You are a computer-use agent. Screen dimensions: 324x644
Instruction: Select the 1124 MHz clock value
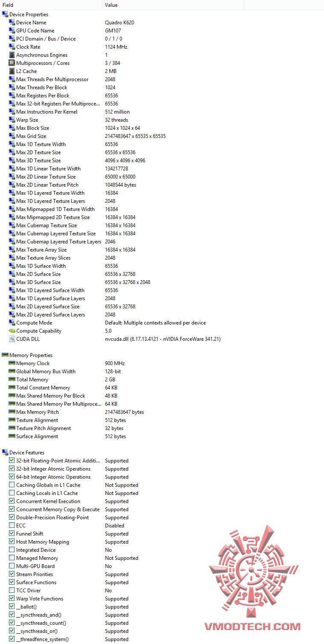point(116,47)
